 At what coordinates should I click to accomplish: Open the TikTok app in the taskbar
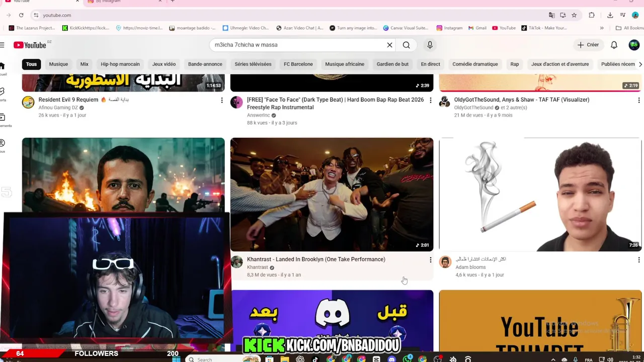tap(315, 359)
